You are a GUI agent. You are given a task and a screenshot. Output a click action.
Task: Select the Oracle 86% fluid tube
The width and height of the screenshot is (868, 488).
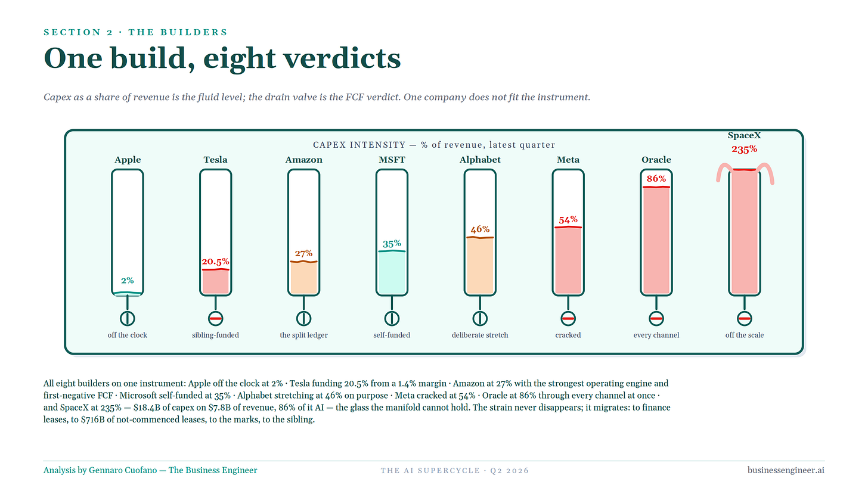[656, 232]
